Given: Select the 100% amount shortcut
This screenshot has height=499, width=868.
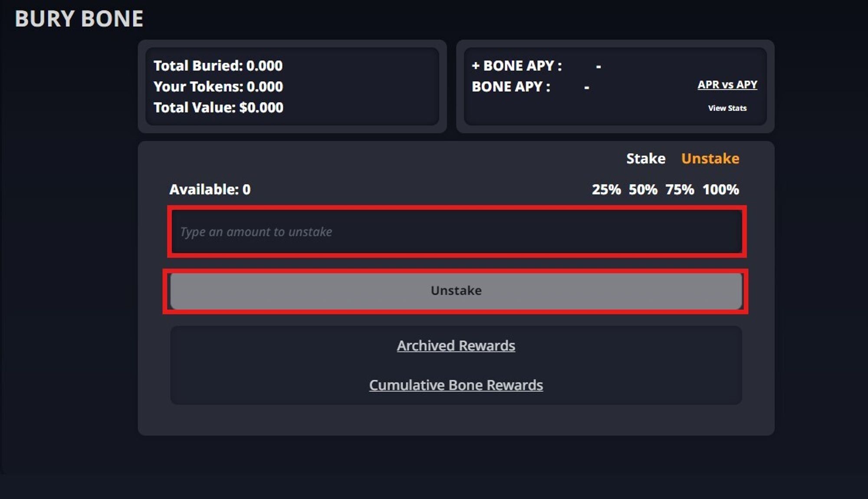Looking at the screenshot, I should [720, 189].
